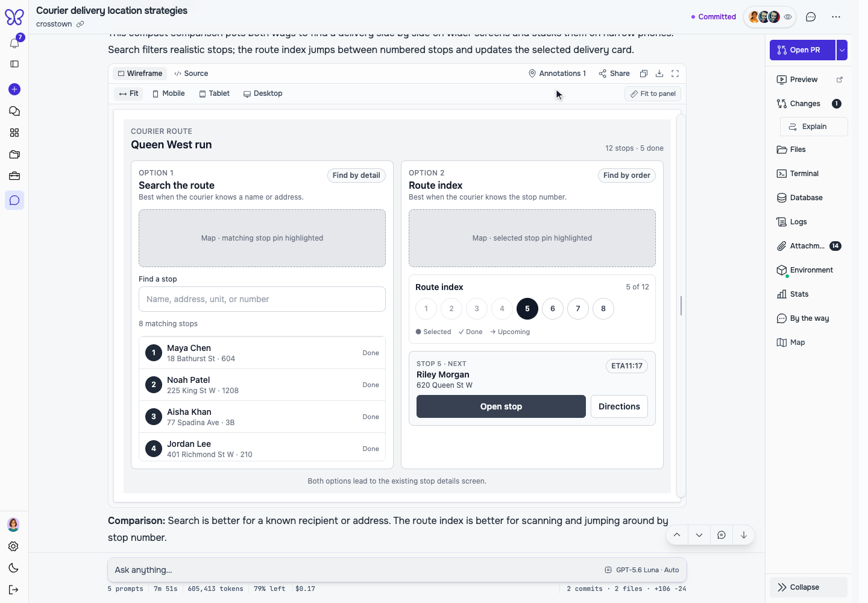Open Database in right panel
868x603 pixels.
[x=808, y=198]
